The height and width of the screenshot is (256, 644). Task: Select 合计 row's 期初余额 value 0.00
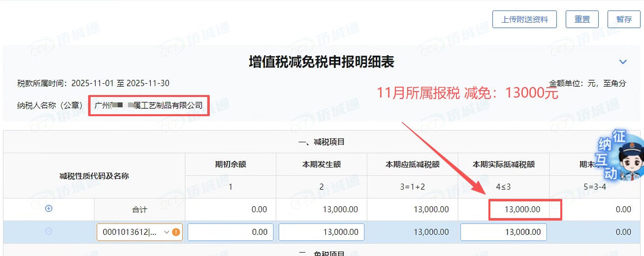tap(259, 209)
